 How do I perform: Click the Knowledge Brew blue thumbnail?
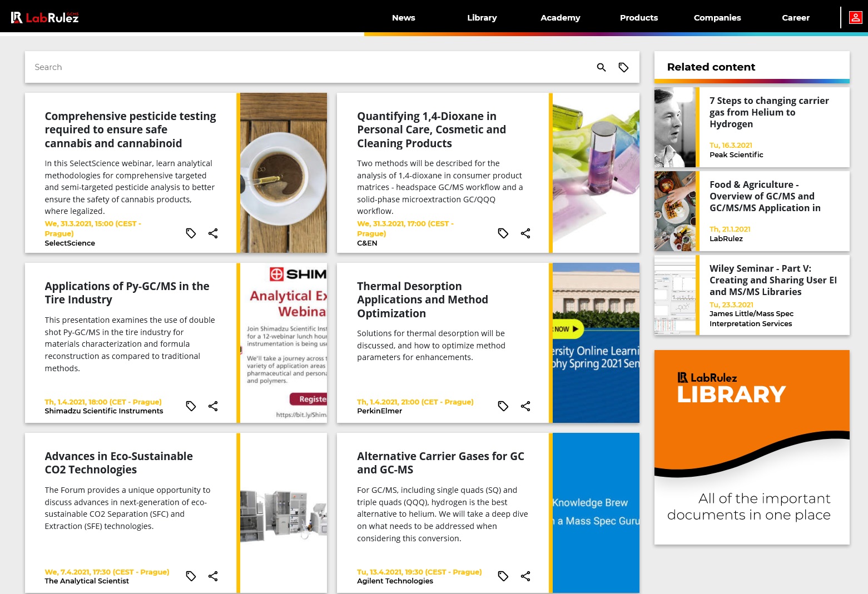[x=596, y=513]
